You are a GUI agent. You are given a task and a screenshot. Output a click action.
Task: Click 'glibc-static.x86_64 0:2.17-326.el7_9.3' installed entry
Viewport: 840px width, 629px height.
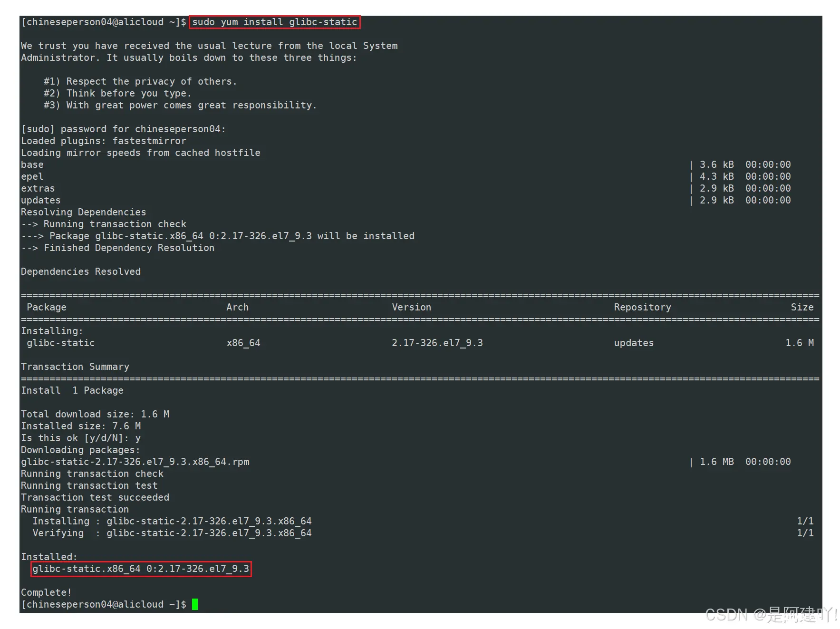coord(141,569)
